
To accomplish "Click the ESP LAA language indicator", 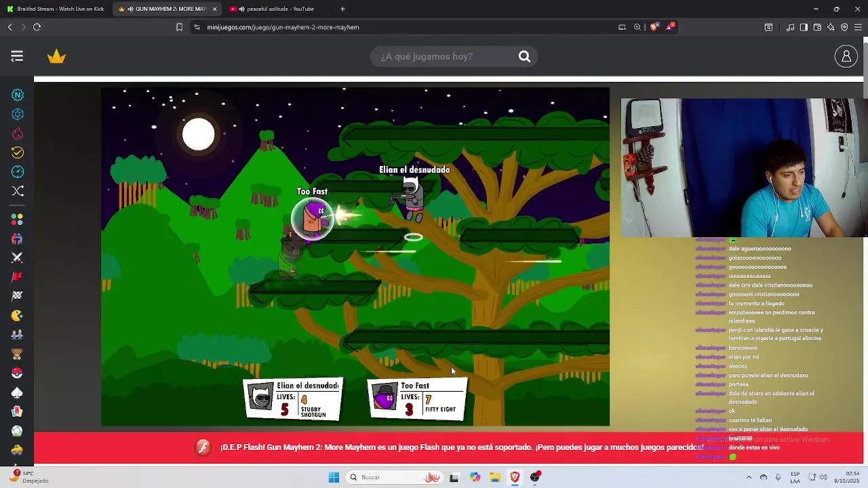I will pyautogui.click(x=795, y=477).
